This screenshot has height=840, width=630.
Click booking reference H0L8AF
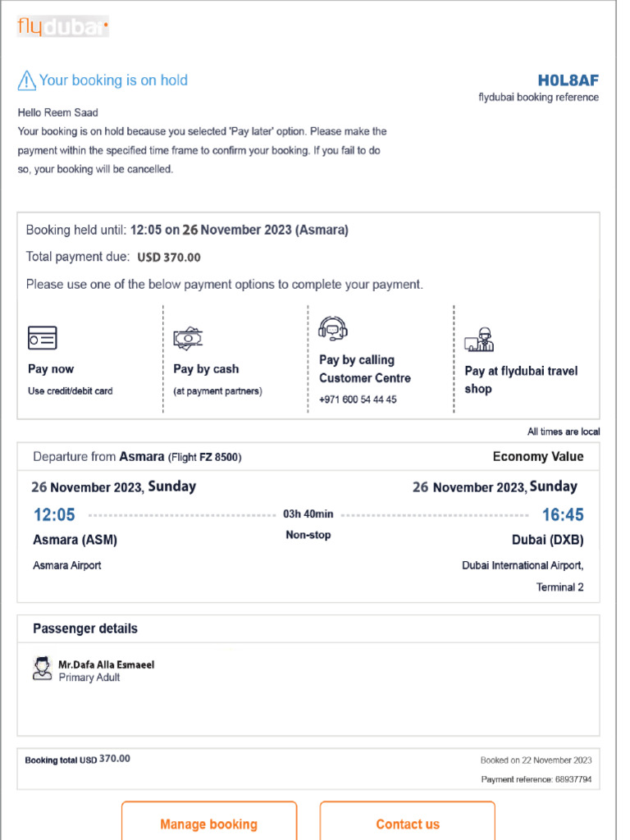pyautogui.click(x=568, y=80)
